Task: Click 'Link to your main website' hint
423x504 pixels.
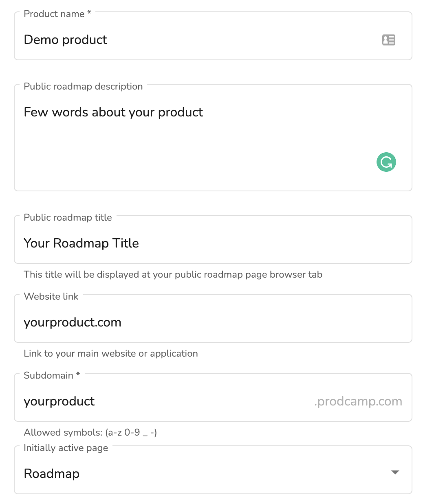Action: pos(110,353)
